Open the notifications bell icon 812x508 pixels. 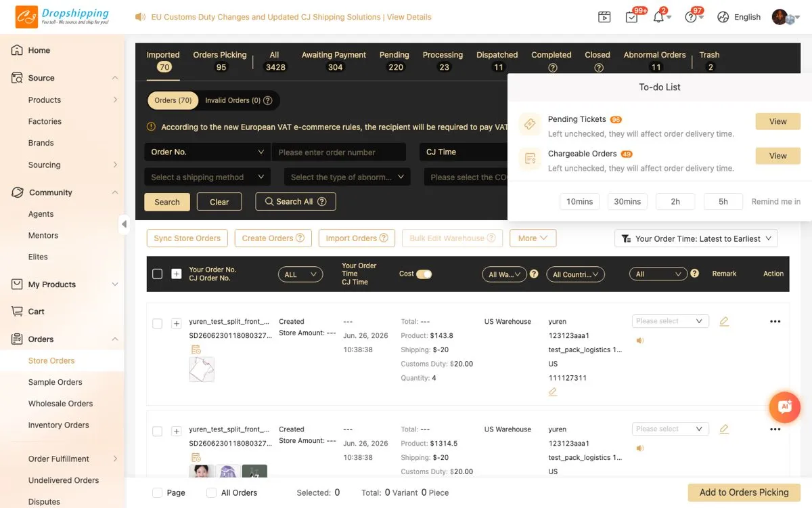tap(658, 17)
